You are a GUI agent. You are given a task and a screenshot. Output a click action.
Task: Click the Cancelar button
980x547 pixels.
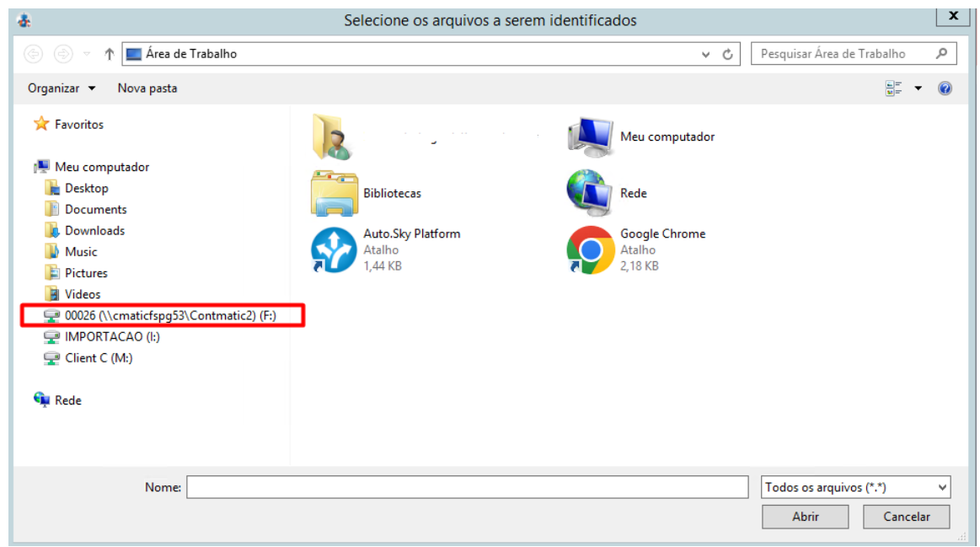[x=906, y=517]
